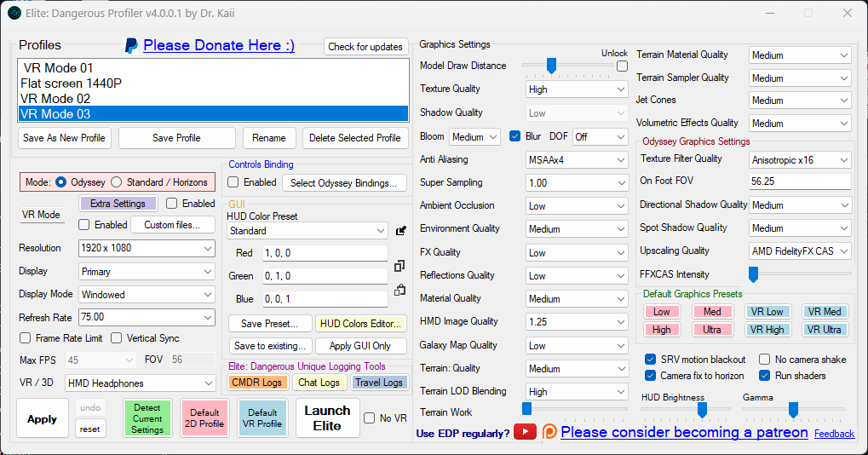Click the PayPal donate icon
Screen dimensions: 868x455
(x=131, y=46)
